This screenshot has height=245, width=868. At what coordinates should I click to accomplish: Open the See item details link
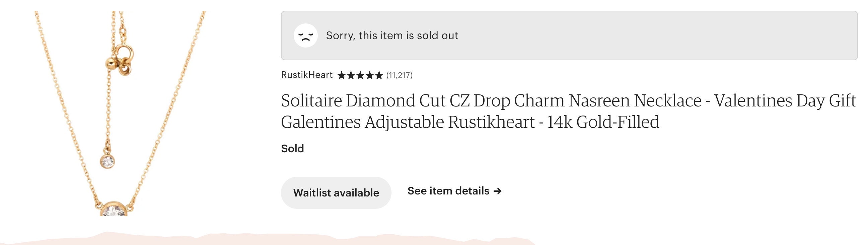click(454, 191)
